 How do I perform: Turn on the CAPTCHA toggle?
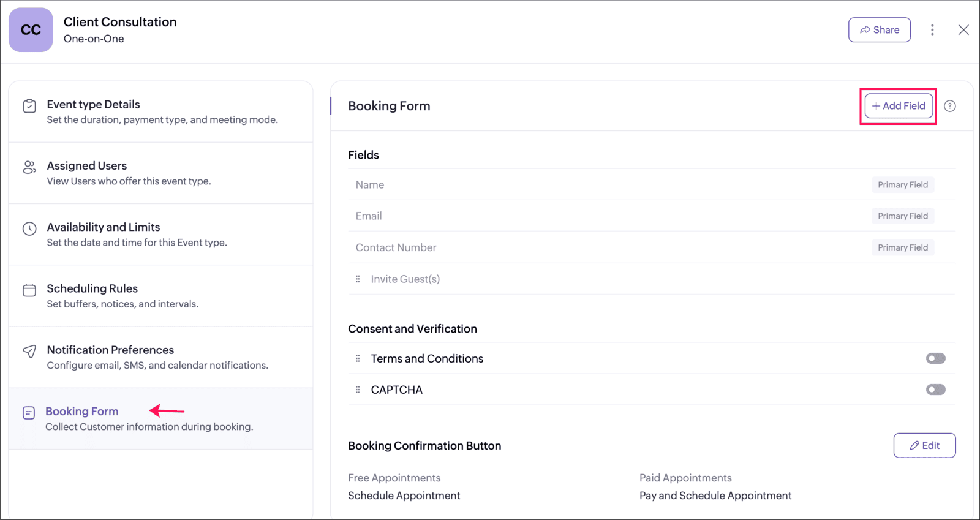[935, 390]
